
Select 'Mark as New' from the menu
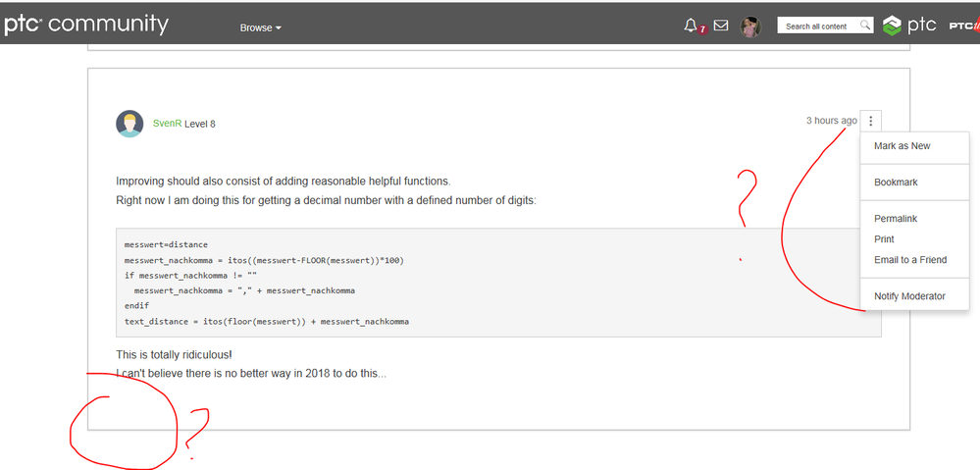click(902, 146)
